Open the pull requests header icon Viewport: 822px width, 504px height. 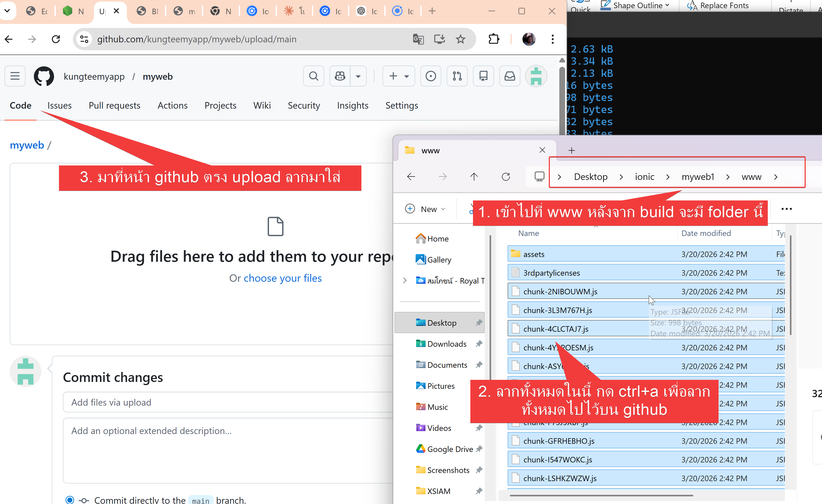(457, 76)
